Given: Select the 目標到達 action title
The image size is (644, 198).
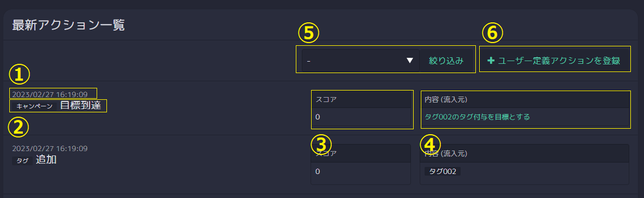Looking at the screenshot, I should pos(81,105).
